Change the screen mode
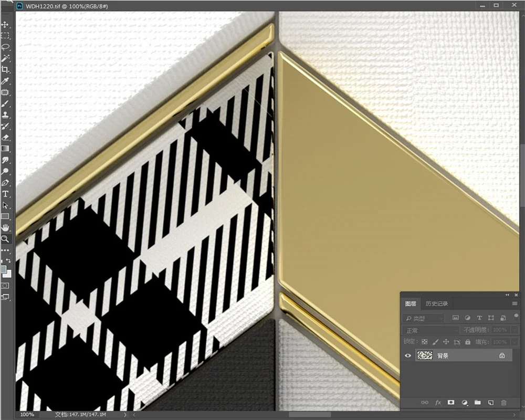525x420 pixels. 5,297
